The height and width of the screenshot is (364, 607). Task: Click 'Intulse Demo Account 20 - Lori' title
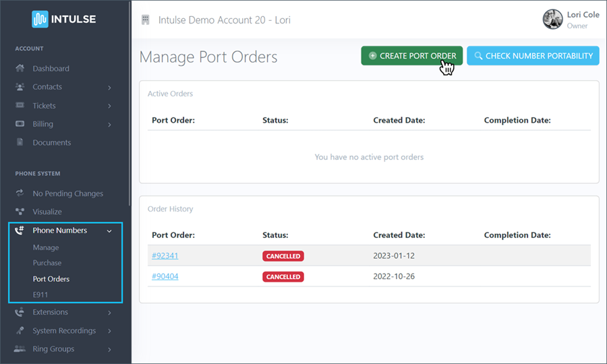[224, 20]
